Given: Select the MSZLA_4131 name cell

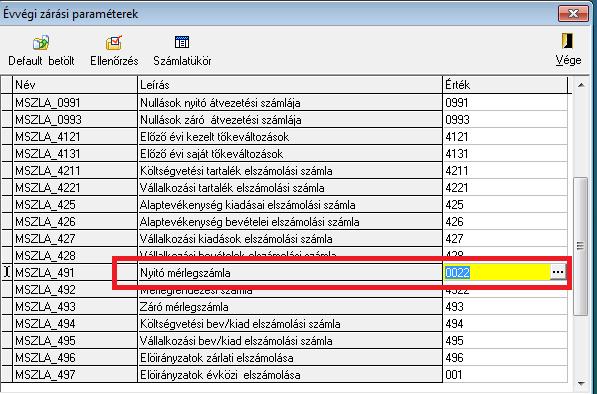Looking at the screenshot, I should pyautogui.click(x=75, y=154).
